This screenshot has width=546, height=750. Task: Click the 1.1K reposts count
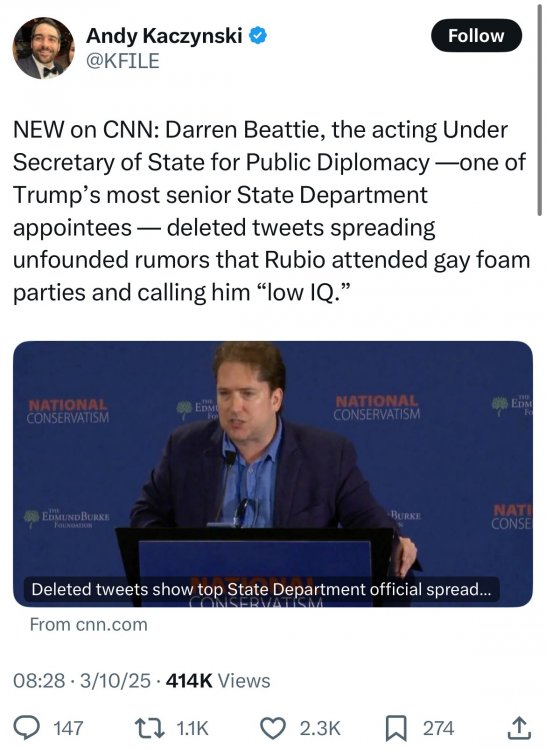click(x=192, y=728)
